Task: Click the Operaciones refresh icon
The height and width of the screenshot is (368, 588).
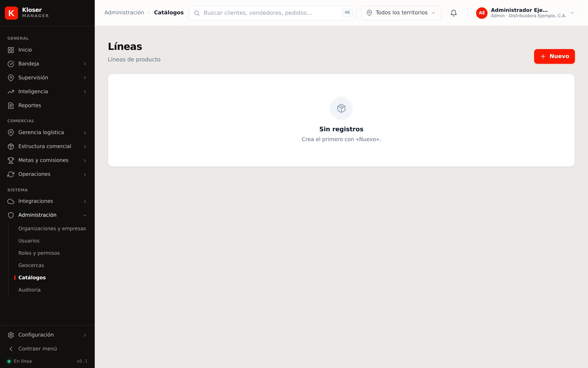Action: click(x=11, y=174)
